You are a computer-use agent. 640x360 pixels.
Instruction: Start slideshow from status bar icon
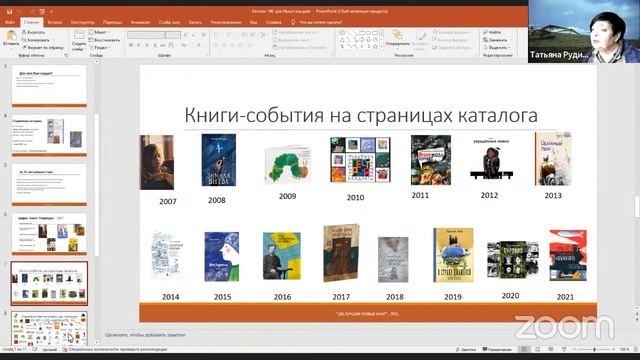pyautogui.click(x=564, y=349)
